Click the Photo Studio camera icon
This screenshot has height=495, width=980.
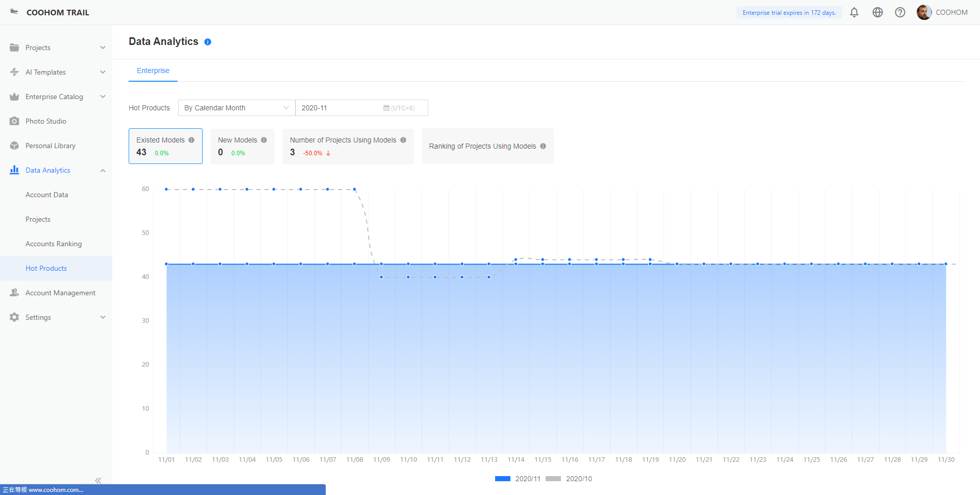tap(14, 121)
